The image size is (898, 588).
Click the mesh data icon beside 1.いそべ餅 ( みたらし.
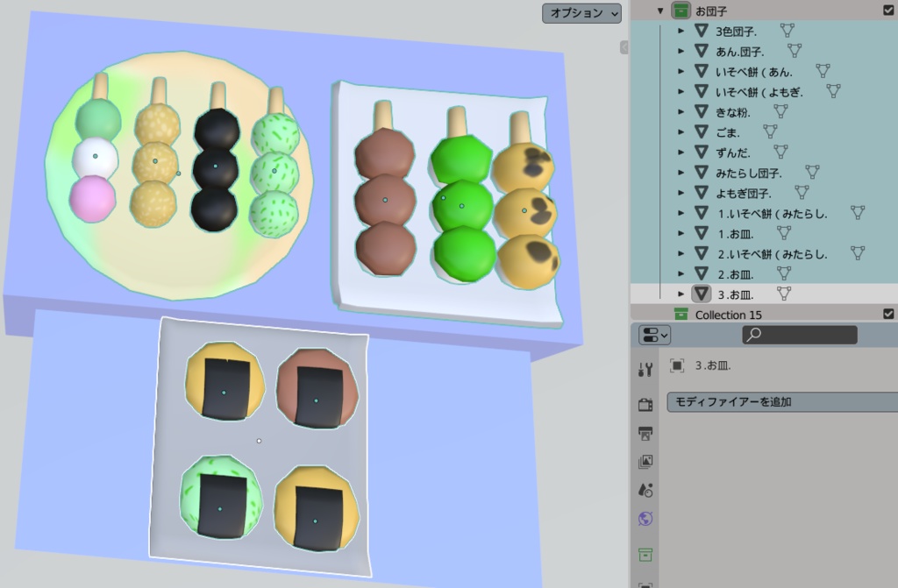pyautogui.click(x=858, y=213)
